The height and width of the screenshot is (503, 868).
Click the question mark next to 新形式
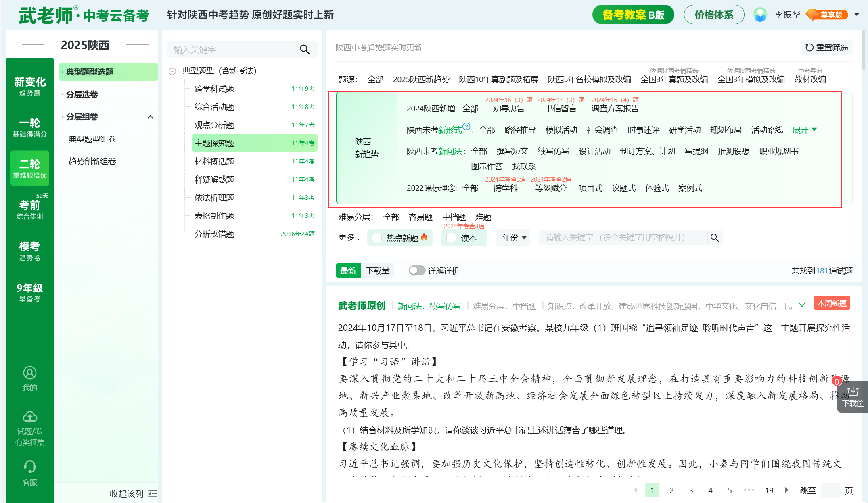[x=466, y=127]
